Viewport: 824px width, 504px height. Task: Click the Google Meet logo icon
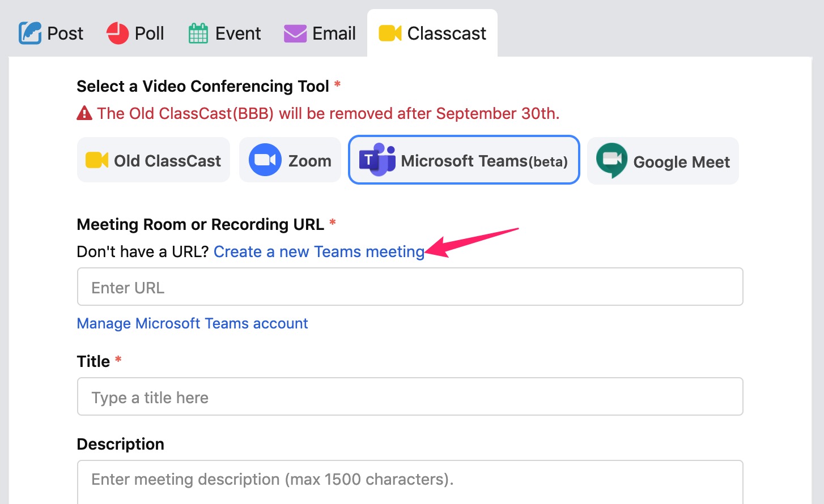(612, 160)
